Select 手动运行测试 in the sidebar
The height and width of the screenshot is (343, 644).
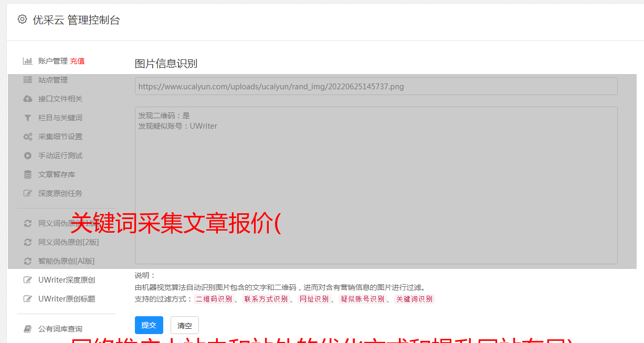pos(60,155)
